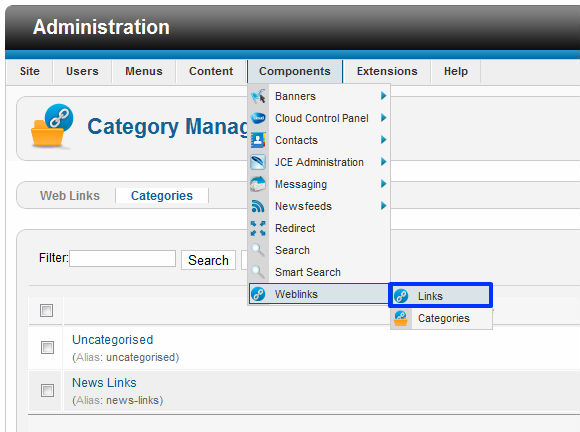Click the Cloud Control Panel icon
Screen dimensions: 580x432
point(258,118)
